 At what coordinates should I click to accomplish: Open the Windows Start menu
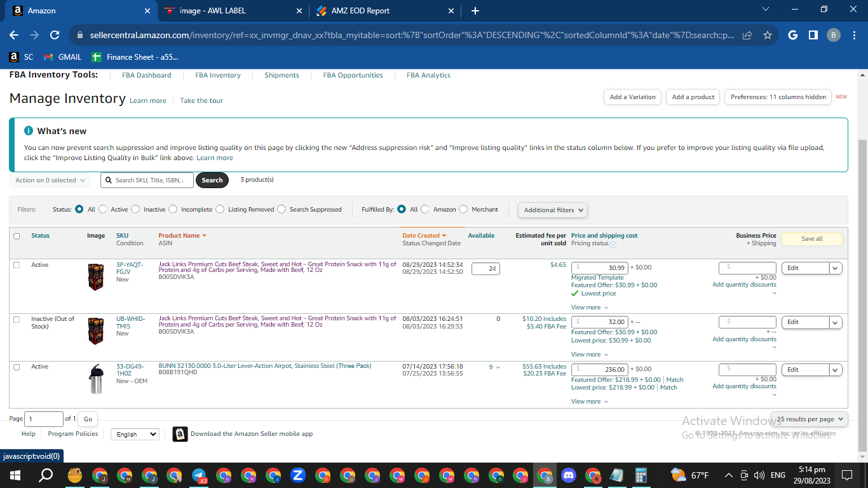15,475
